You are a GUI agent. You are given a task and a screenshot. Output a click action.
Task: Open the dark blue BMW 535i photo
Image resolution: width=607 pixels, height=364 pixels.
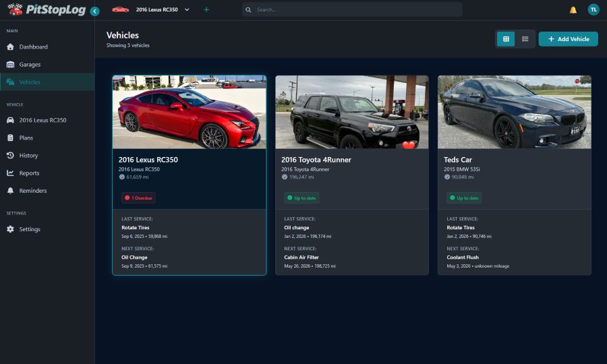point(515,112)
